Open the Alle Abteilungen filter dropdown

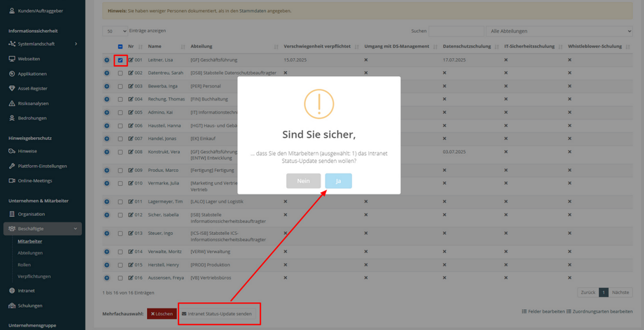559,31
